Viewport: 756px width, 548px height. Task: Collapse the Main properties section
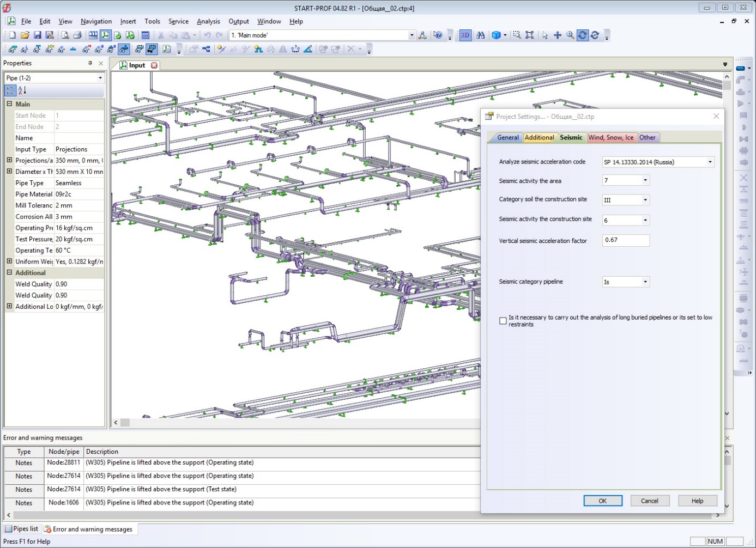pos(9,104)
